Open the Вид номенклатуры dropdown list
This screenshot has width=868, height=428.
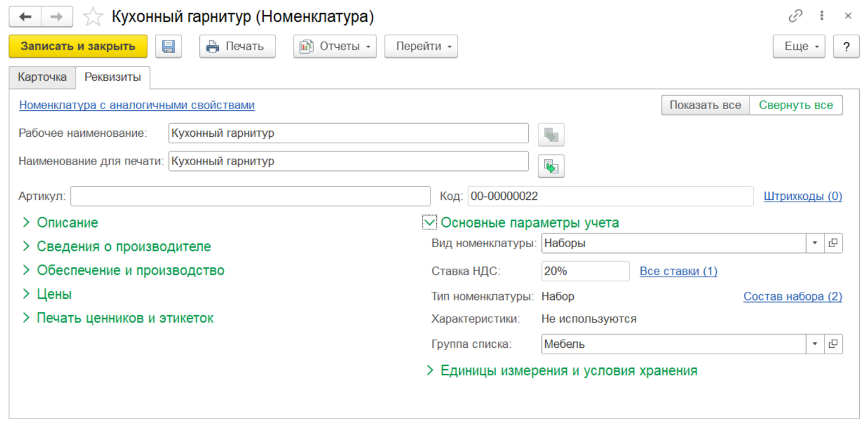click(814, 243)
